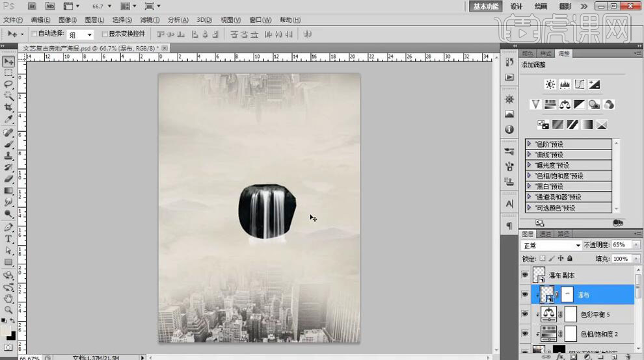Switch to the 基本功能 workspace
The height and width of the screenshot is (360, 644).
(x=485, y=6)
